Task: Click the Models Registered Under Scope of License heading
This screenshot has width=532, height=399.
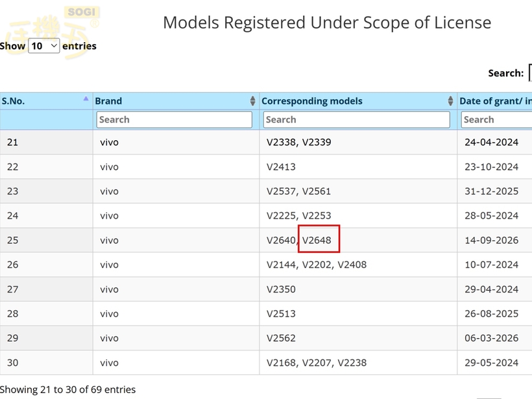Action: 327,23
